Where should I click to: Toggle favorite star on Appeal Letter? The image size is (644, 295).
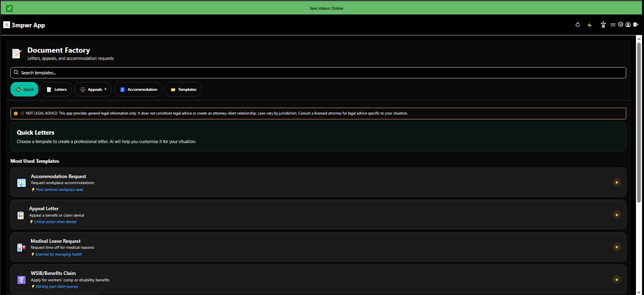(x=616, y=215)
